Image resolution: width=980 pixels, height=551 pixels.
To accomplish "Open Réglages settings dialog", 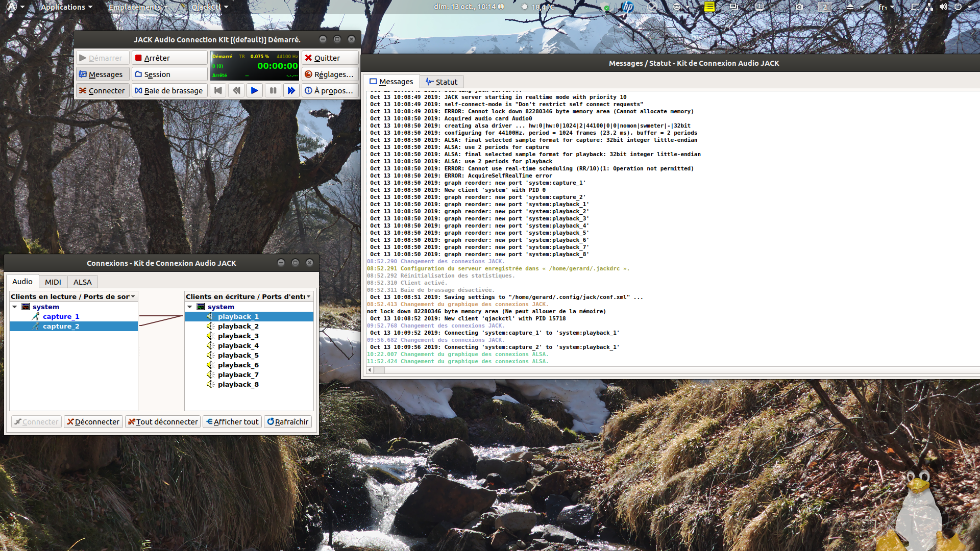I will (329, 74).
